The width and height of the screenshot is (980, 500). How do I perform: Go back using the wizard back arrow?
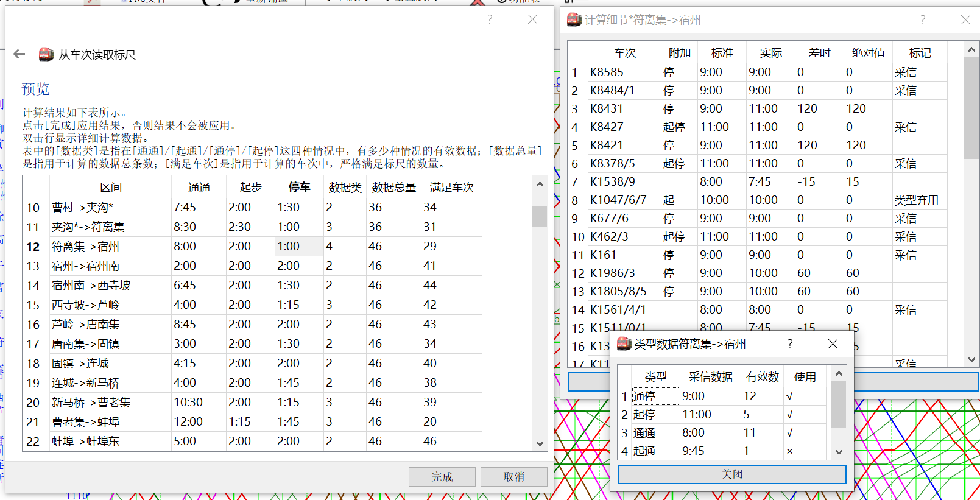(x=19, y=54)
